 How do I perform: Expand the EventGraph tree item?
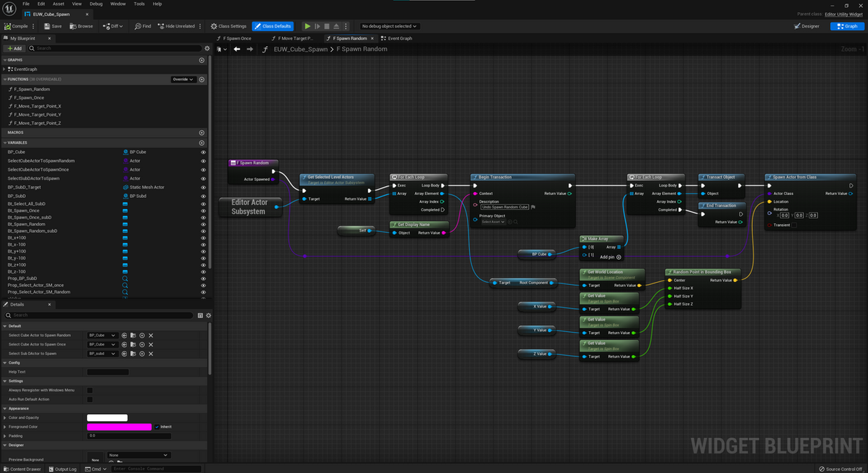(6, 69)
